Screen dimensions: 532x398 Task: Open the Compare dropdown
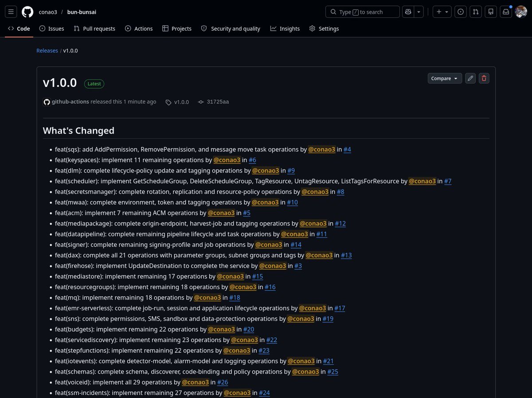point(445,78)
